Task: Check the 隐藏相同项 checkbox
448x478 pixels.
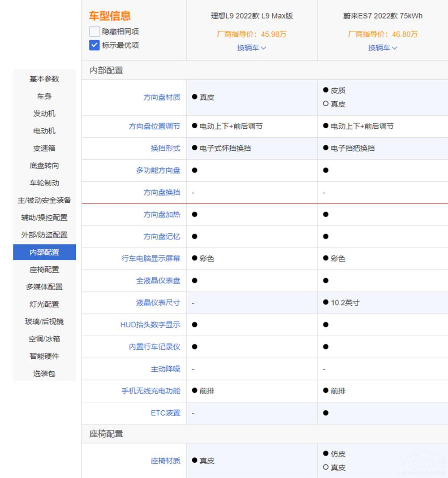Action: click(x=94, y=31)
